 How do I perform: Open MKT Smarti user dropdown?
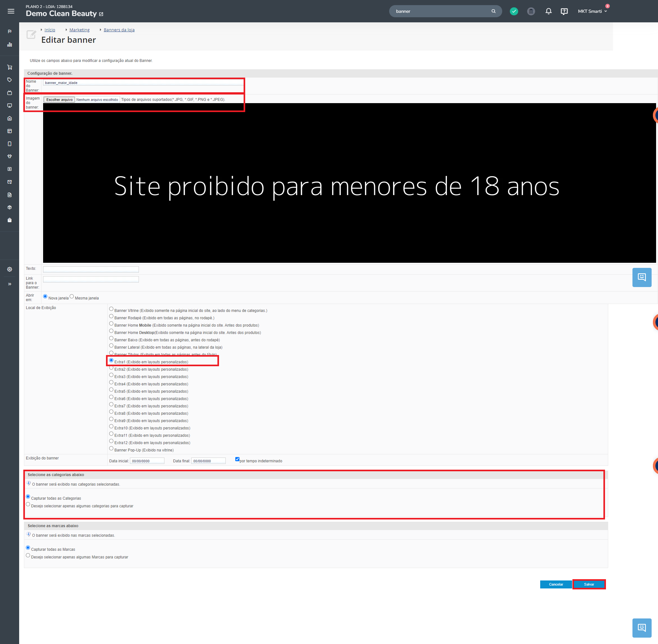pyautogui.click(x=592, y=11)
